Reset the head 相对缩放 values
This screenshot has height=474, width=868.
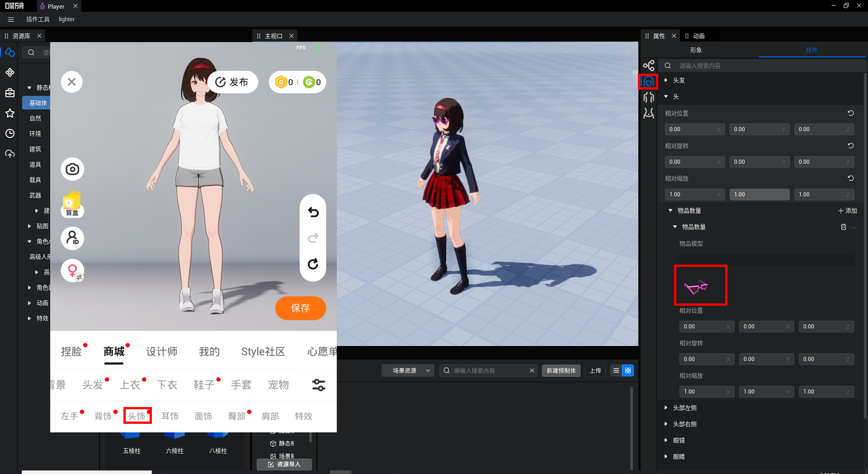[850, 178]
